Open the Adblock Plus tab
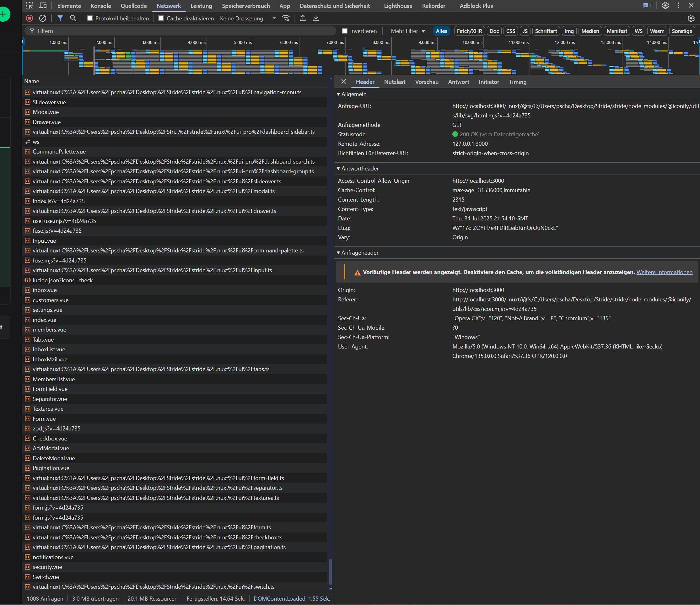Viewport: 700px width, 605px height. (x=476, y=6)
